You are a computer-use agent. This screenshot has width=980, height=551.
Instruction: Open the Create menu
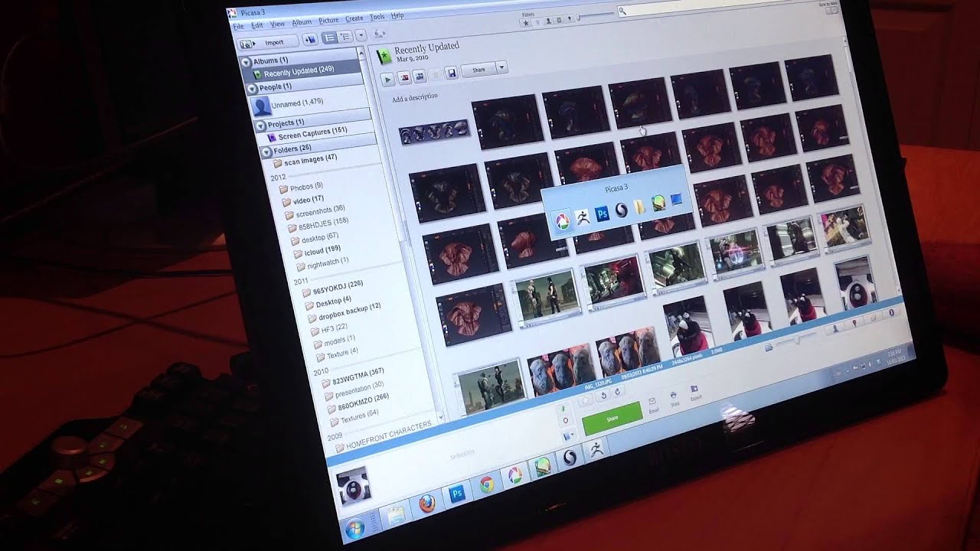coord(354,18)
